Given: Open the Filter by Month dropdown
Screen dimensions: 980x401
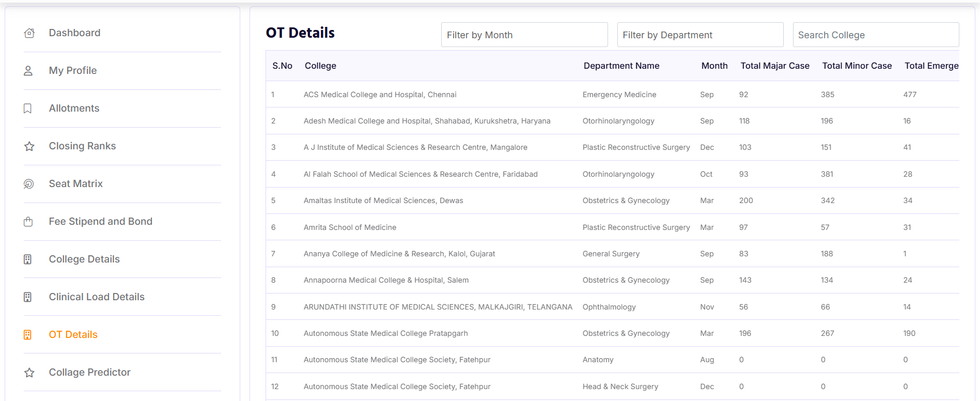Looking at the screenshot, I should [524, 35].
